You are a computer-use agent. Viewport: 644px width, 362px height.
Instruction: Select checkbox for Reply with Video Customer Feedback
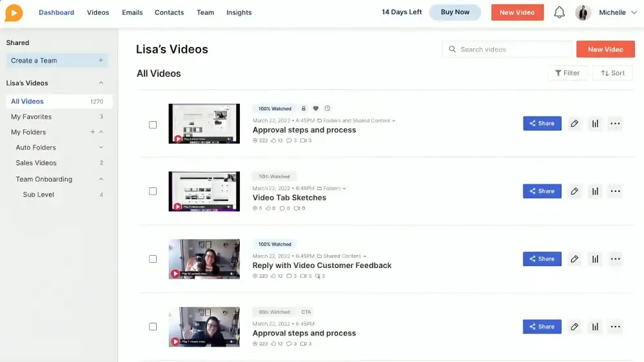pyautogui.click(x=153, y=259)
